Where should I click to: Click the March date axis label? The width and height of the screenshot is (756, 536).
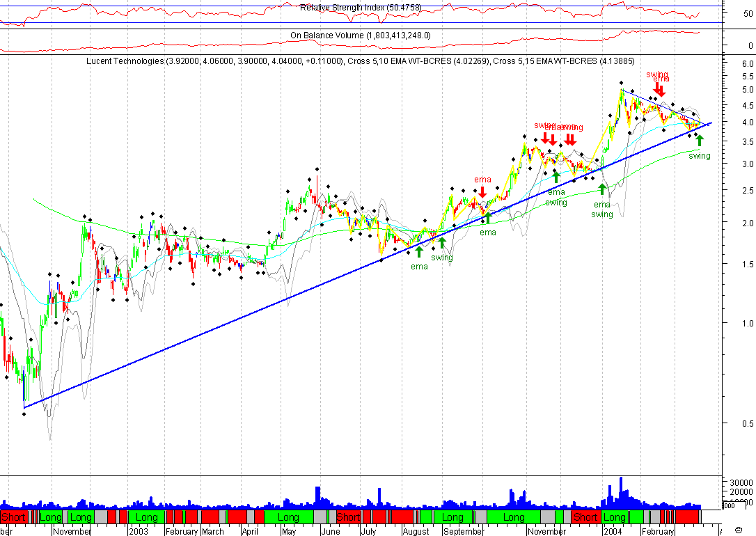click(212, 531)
